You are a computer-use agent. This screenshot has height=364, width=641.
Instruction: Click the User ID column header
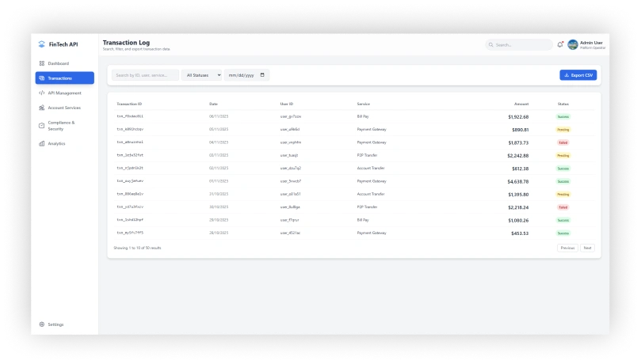[287, 104]
